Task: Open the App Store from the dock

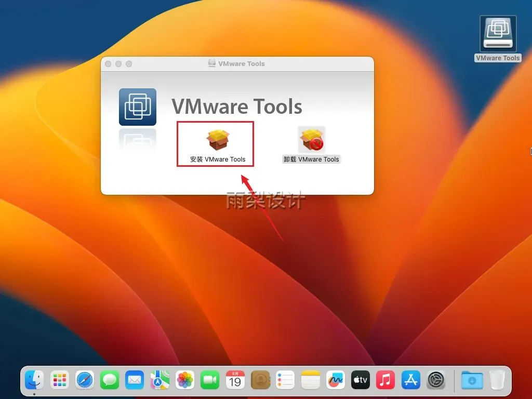Action: pos(411,380)
